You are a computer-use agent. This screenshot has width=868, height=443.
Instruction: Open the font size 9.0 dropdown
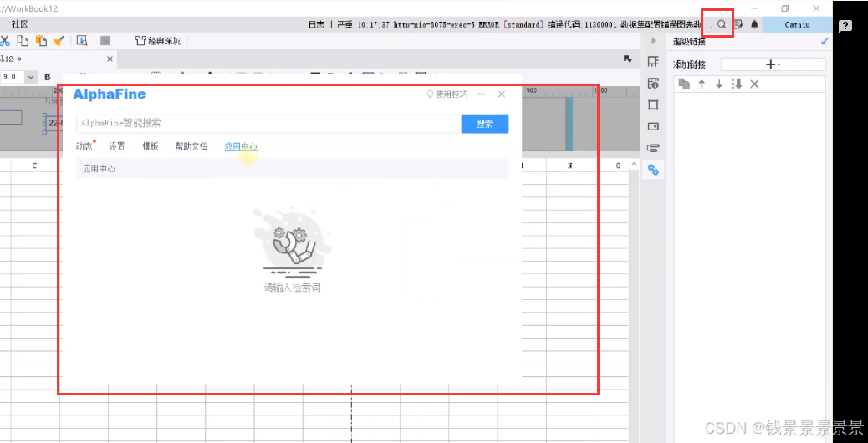[x=31, y=77]
